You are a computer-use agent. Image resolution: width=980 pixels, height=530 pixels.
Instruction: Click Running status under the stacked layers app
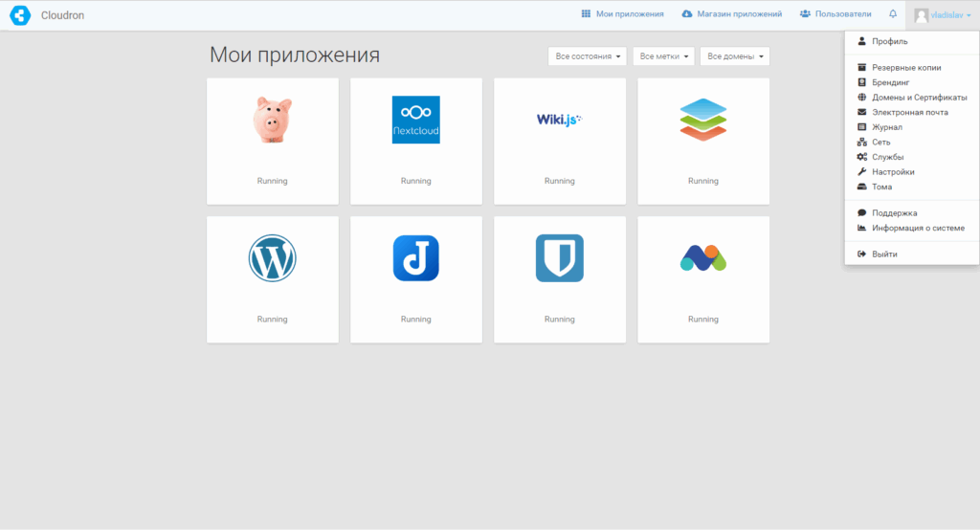tap(703, 181)
